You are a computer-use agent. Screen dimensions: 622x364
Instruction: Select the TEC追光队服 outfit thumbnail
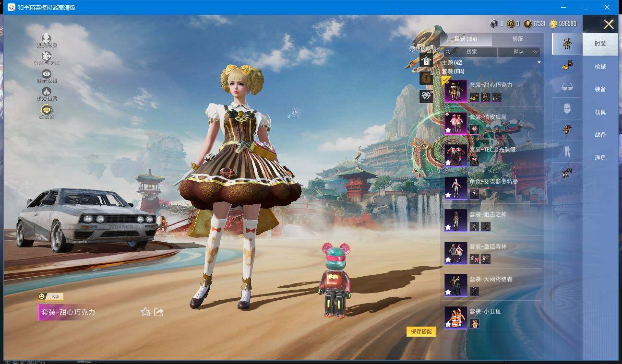455,156
